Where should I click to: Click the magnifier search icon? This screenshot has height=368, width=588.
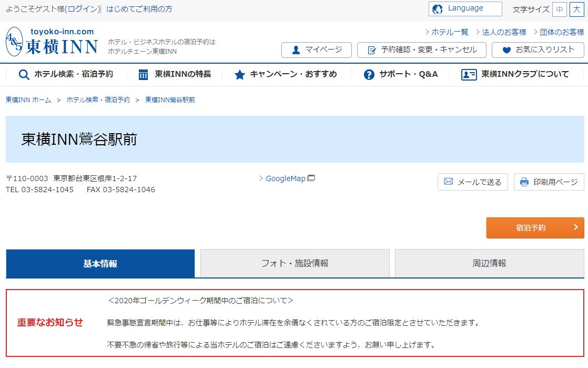pos(24,74)
